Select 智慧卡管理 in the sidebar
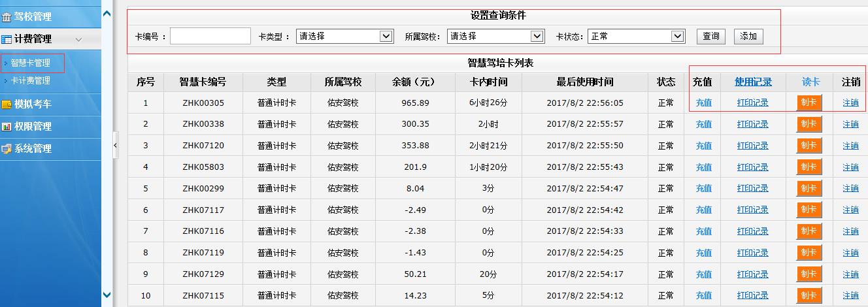This screenshot has height=307, width=868. pyautogui.click(x=31, y=63)
